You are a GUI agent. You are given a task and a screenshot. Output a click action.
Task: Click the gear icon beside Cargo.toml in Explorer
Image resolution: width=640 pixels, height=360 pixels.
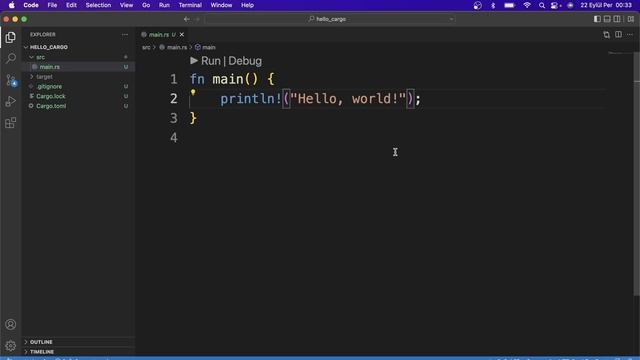pyautogui.click(x=31, y=106)
